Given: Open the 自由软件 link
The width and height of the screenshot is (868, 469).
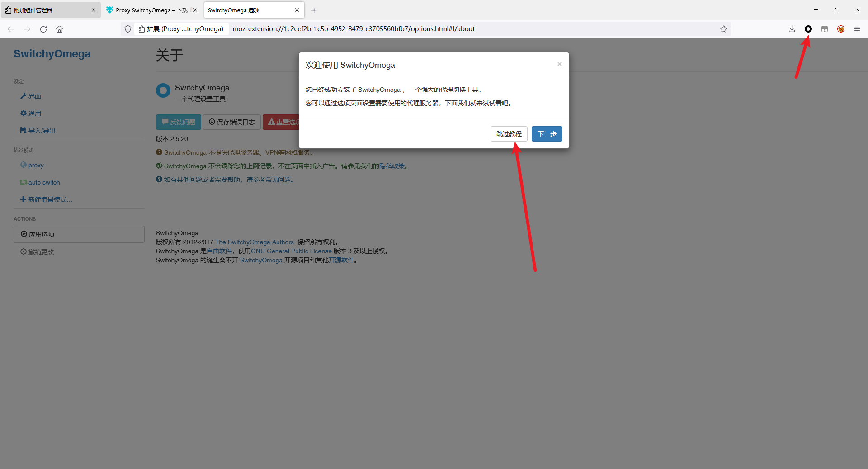Looking at the screenshot, I should click(x=219, y=251).
